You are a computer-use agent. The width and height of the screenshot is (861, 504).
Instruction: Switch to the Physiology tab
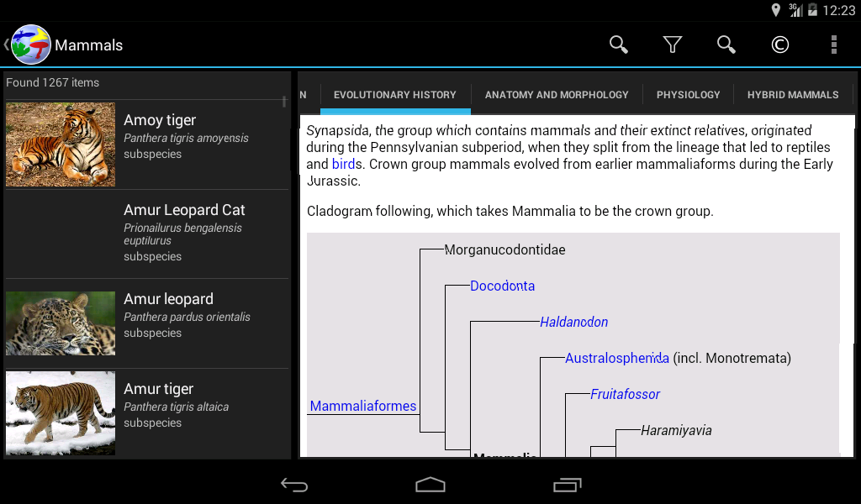(x=688, y=95)
